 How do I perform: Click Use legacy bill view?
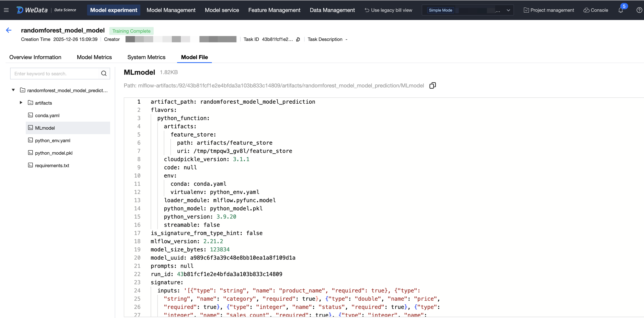coord(388,10)
